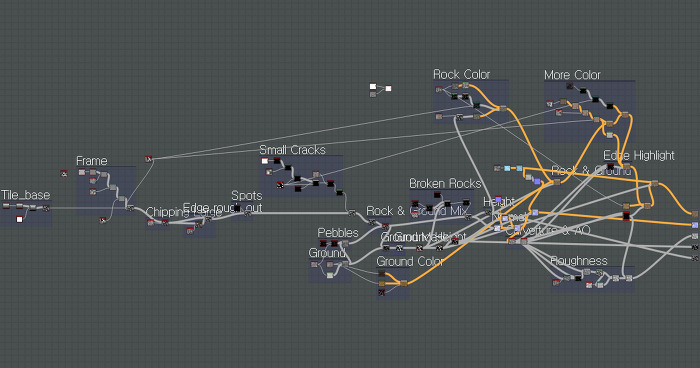Select the last node in Roughness frame
The width and height of the screenshot is (700, 368).
tap(629, 278)
